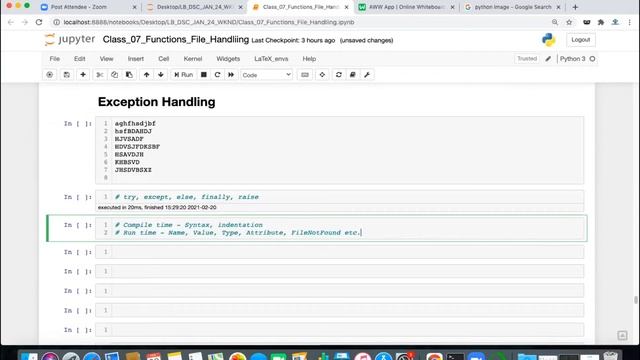Reload the page
The image size is (640, 360).
point(39,22)
